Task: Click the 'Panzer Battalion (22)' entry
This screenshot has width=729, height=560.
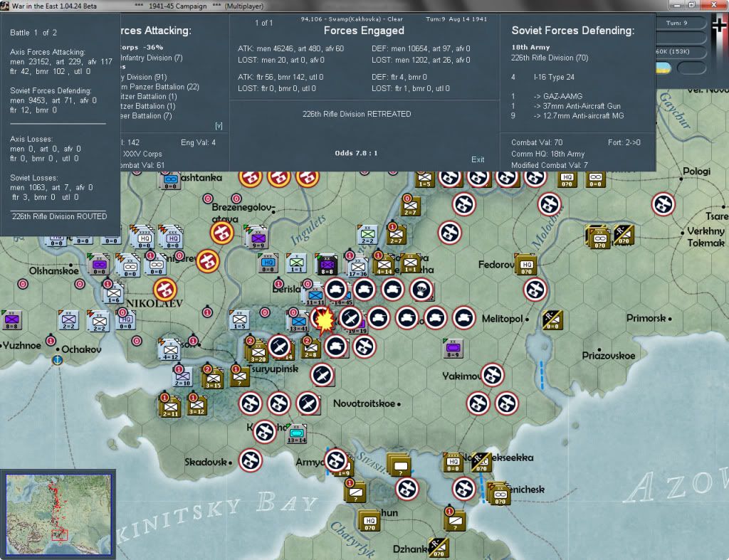Action: pyautogui.click(x=164, y=87)
